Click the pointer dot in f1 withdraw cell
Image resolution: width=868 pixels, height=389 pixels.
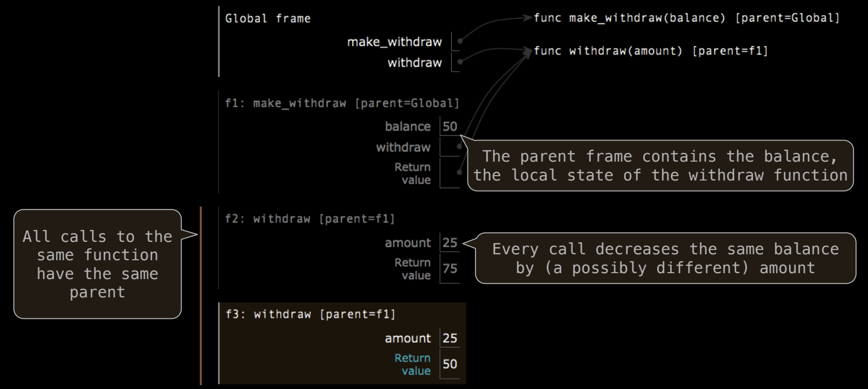[x=459, y=146]
